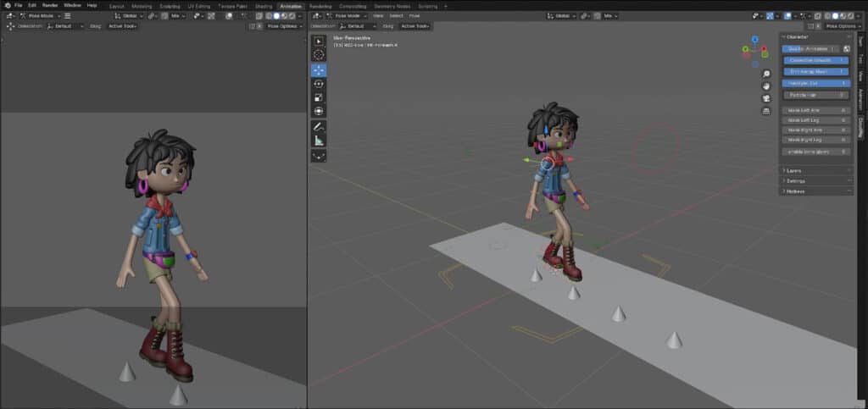Select wireframe shading in right viewport
The image size is (868, 409).
tap(828, 16)
